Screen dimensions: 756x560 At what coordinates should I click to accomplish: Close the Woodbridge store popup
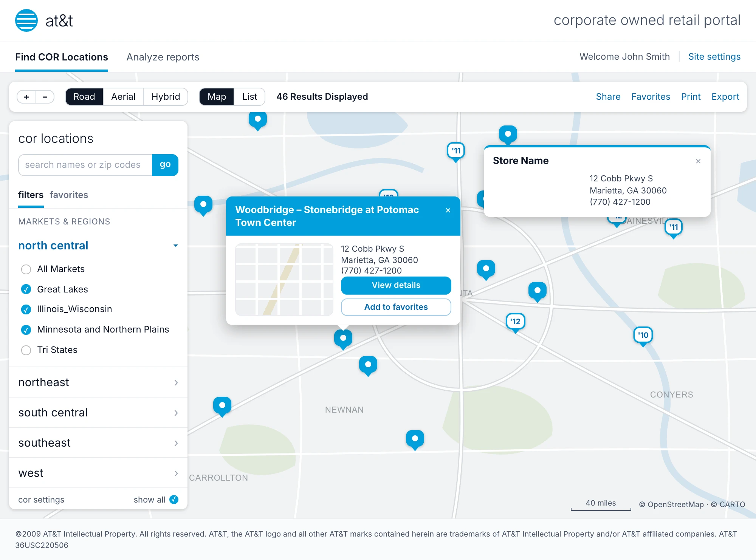click(x=448, y=210)
